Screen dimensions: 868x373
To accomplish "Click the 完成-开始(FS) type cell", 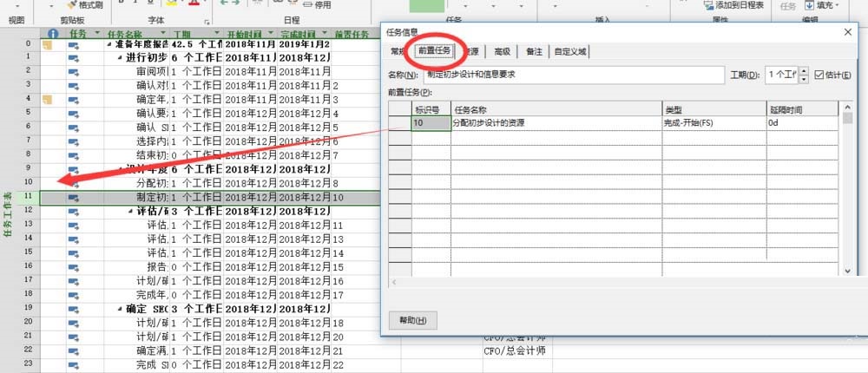I will coord(714,123).
